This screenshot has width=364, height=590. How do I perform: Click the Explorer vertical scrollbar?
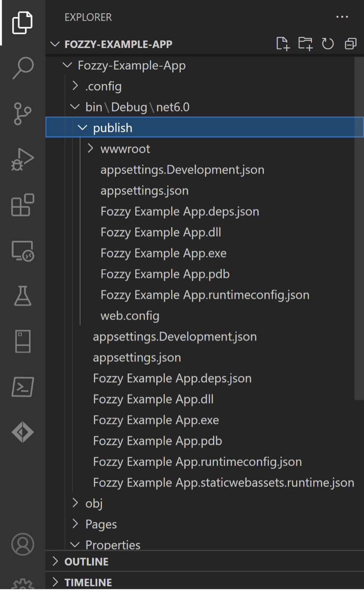[x=359, y=228]
